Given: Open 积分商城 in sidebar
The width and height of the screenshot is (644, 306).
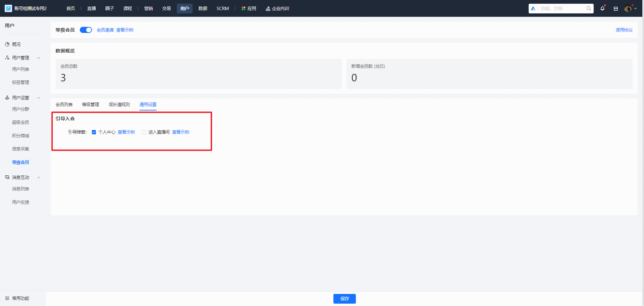Looking at the screenshot, I should [x=20, y=136].
